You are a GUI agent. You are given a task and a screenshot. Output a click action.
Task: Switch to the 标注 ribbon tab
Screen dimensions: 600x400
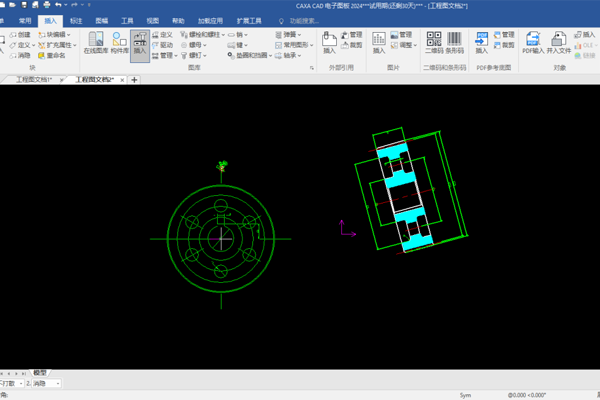tap(76, 21)
